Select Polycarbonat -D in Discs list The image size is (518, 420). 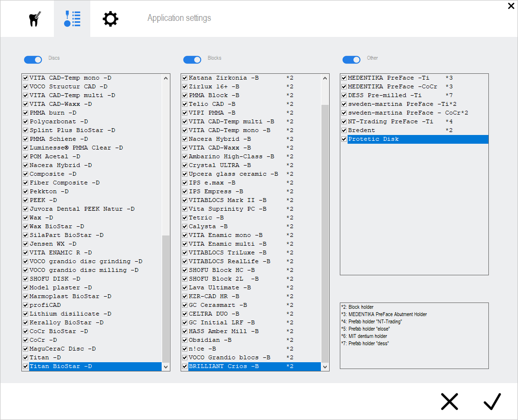pyautogui.click(x=92, y=121)
